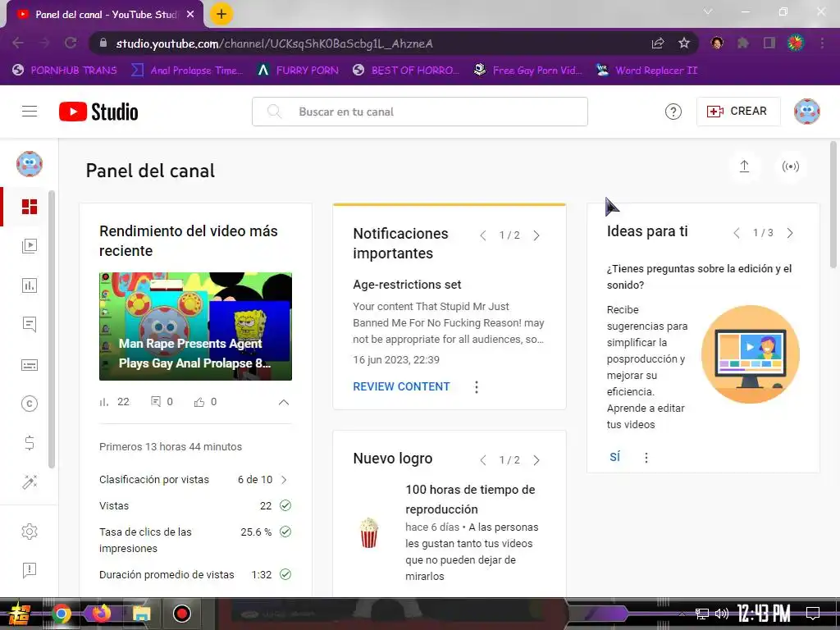840x630 pixels.
Task: Open a new browser tab
Action: pyautogui.click(x=221, y=14)
